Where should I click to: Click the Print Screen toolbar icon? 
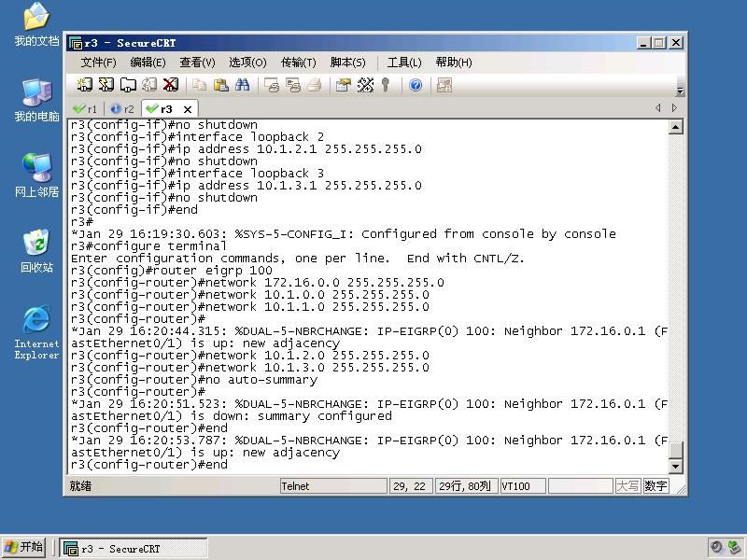(272, 85)
